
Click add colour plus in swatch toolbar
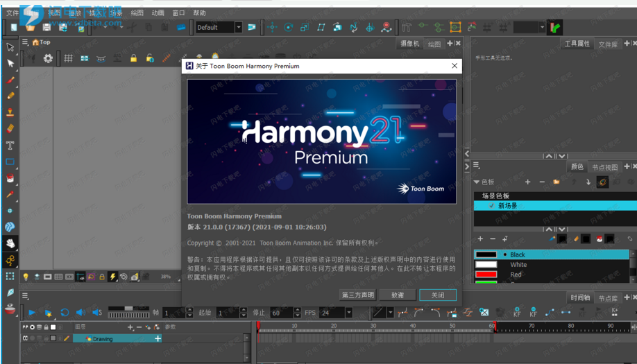tap(480, 239)
